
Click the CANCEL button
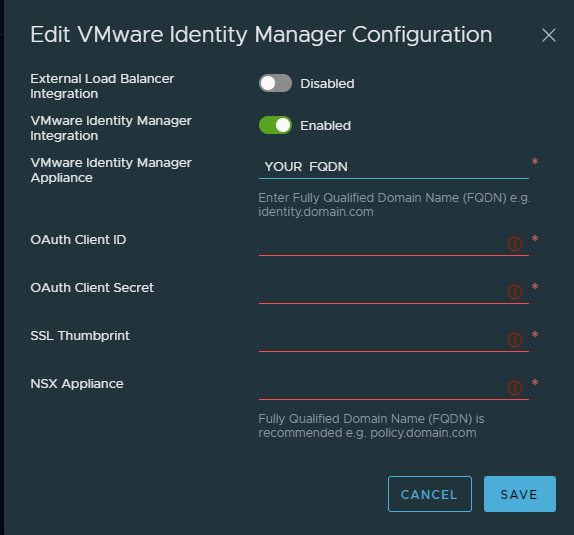[430, 494]
